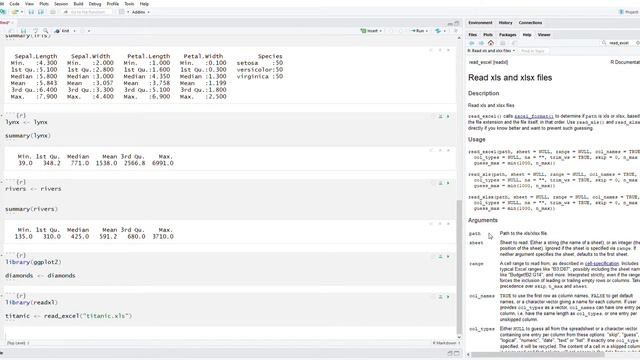Collapse the lynx summary output
Viewport: 640px width, 360px height.
(x=440, y=151)
